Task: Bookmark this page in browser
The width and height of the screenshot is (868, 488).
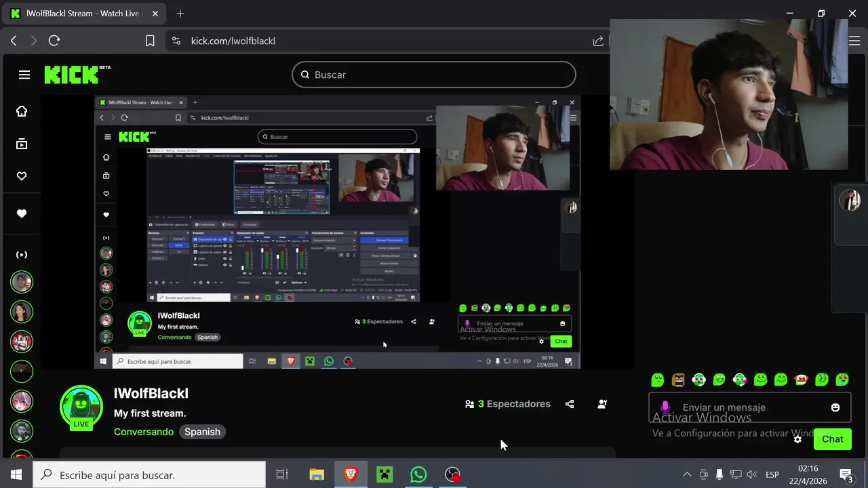Action: pos(150,41)
